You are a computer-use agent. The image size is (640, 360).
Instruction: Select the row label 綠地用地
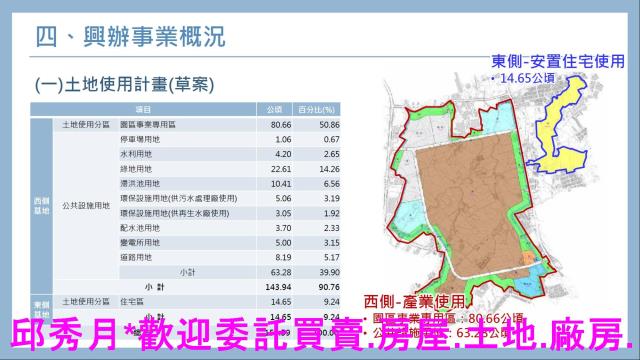pos(136,169)
